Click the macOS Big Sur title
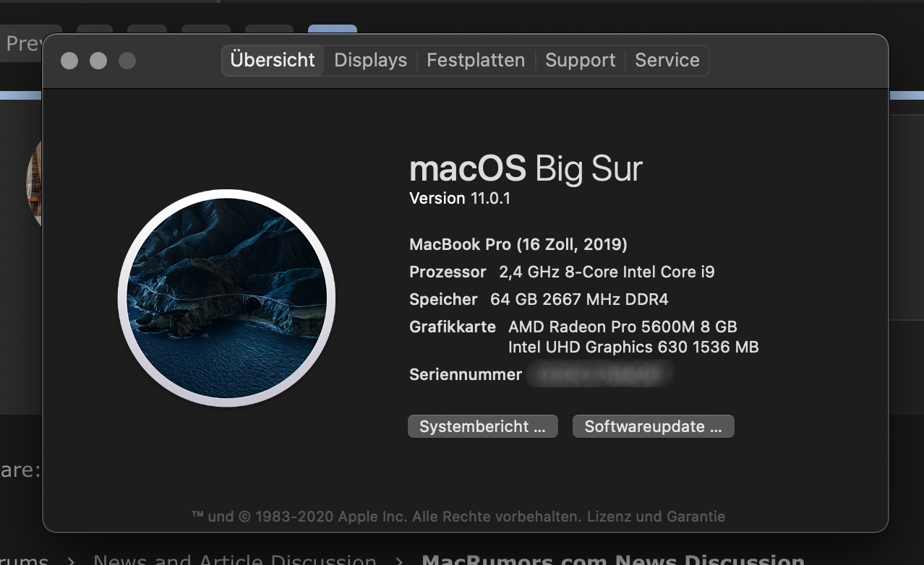 [526, 169]
